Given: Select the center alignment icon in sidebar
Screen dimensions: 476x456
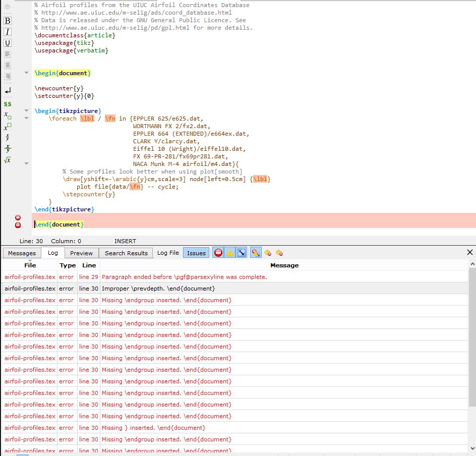Looking at the screenshot, I should point(8,65).
